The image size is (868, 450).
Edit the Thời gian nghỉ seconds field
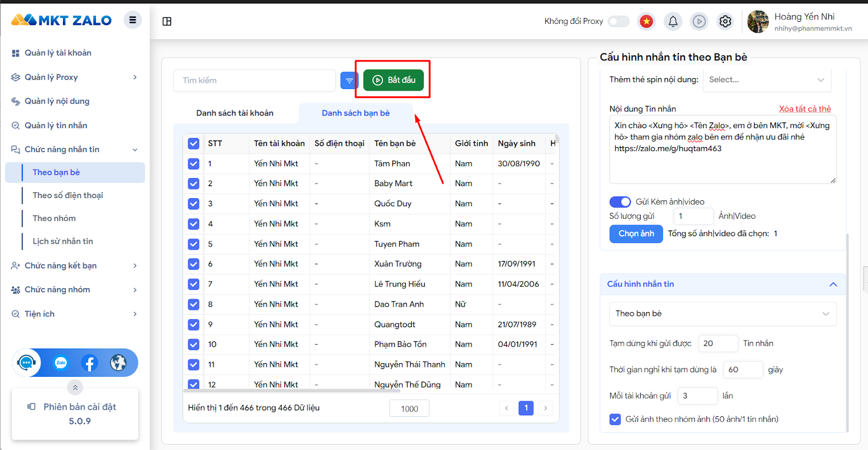(x=743, y=370)
